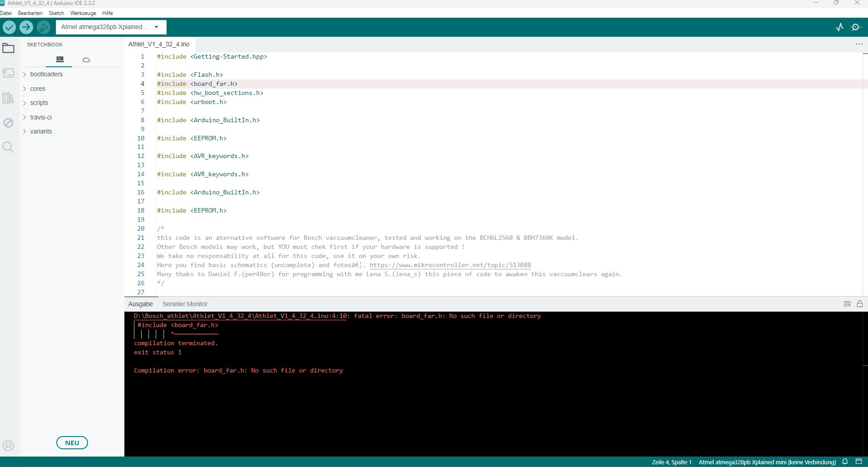Open the Debug sidebar icon
The height and width of the screenshot is (467, 868).
coord(9,123)
